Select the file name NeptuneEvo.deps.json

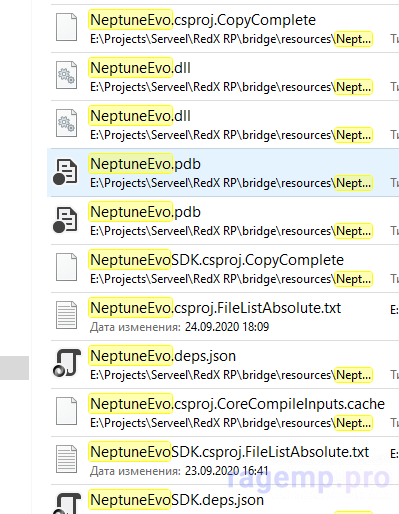[x=163, y=356]
